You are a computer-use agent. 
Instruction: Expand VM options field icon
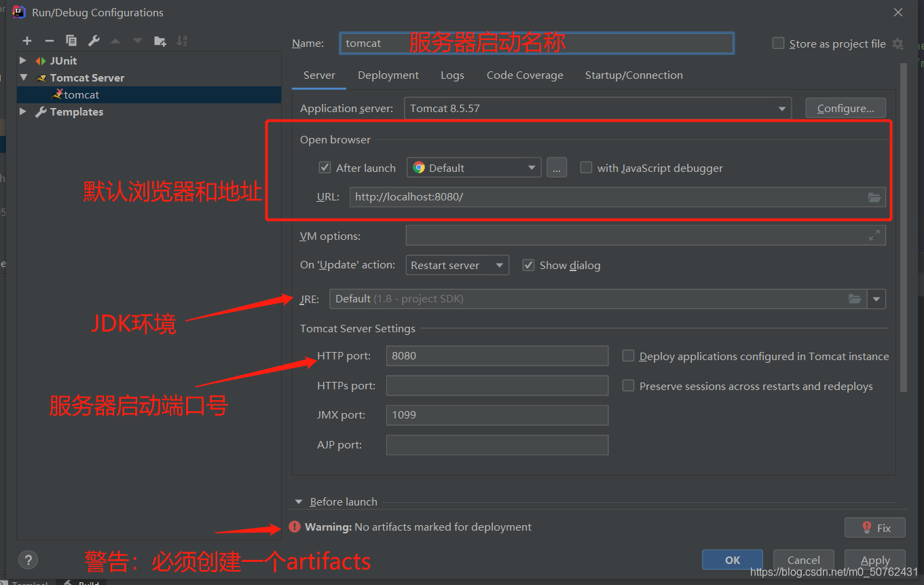click(x=874, y=236)
